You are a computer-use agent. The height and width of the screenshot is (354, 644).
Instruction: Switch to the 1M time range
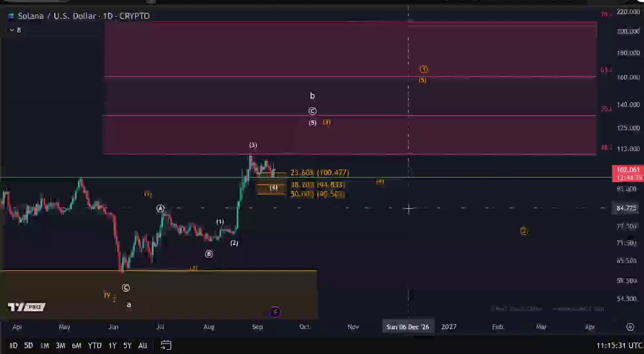click(45, 345)
